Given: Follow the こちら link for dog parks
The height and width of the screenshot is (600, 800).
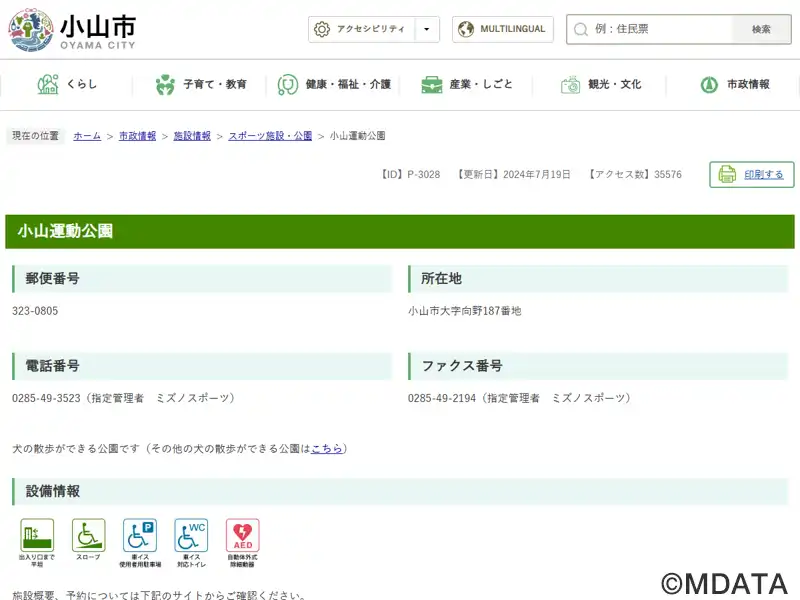Looking at the screenshot, I should click(326, 449).
